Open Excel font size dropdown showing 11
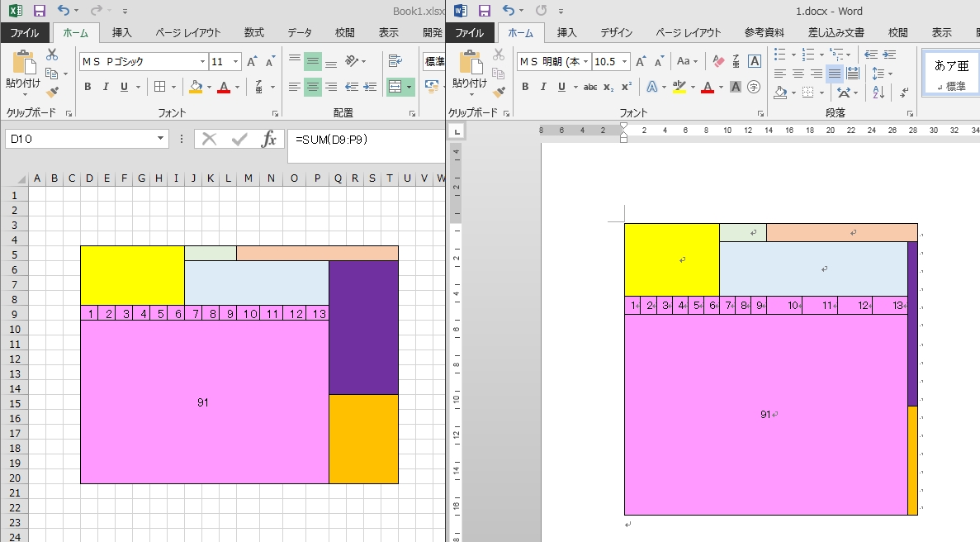Viewport: 980px width, 542px height. click(235, 61)
